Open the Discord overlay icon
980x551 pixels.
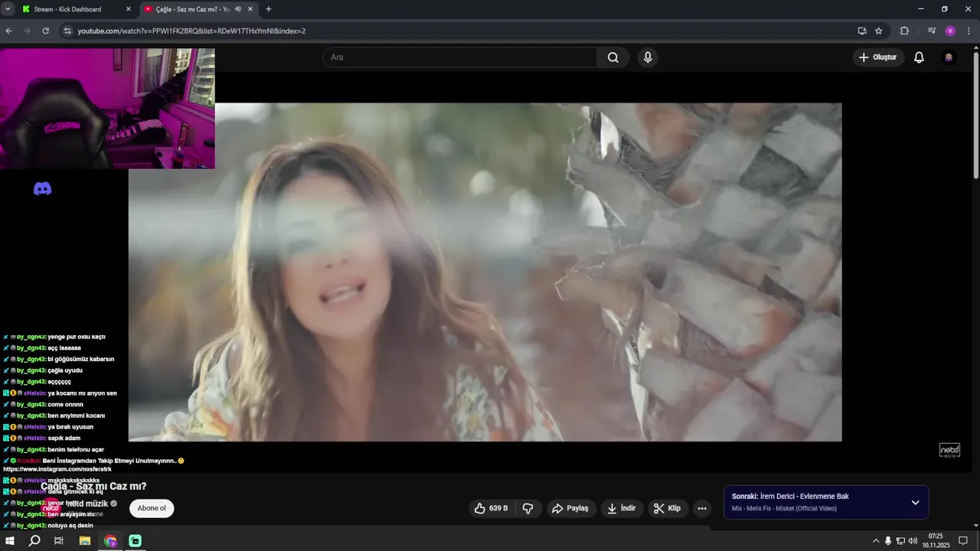43,188
